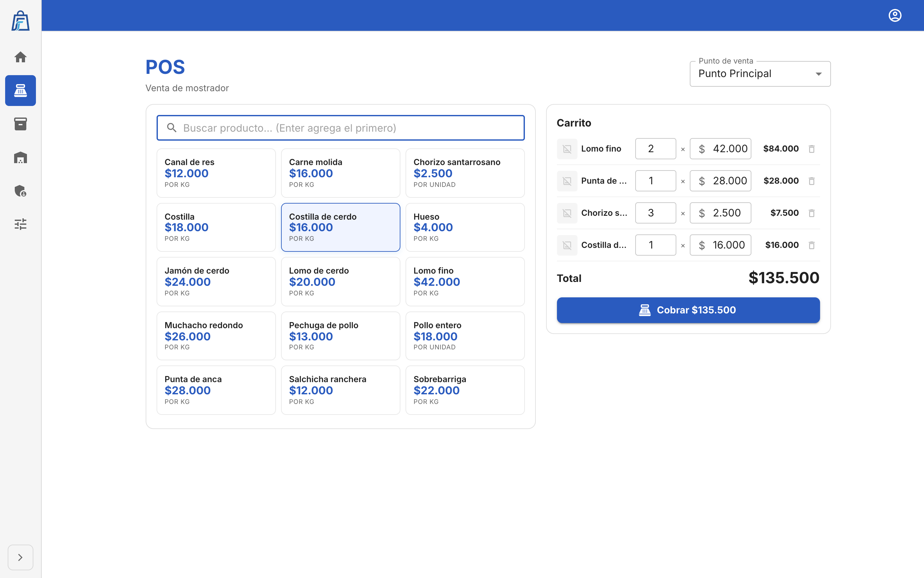Edit the Lomo fino price field 42.000
This screenshot has width=924, height=578.
pos(721,149)
